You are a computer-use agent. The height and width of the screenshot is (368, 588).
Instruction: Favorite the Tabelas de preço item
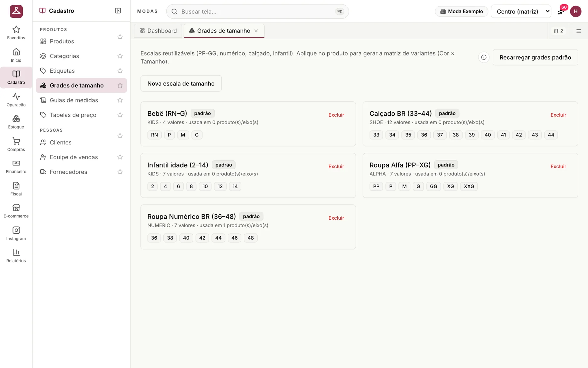(120, 115)
